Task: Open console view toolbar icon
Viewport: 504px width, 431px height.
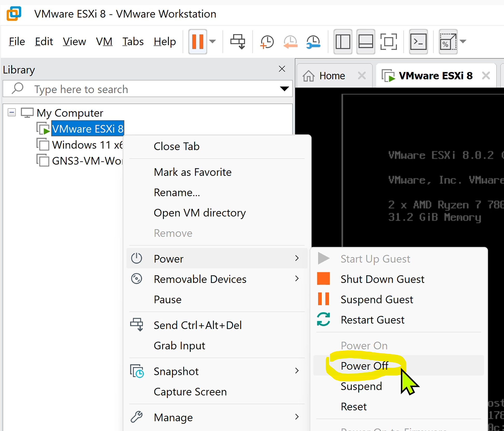Action: [418, 42]
